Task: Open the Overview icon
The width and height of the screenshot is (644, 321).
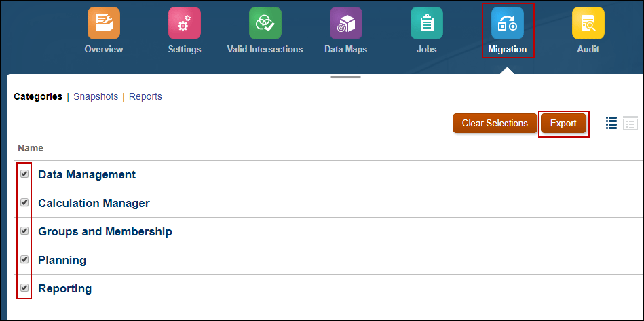Action: (104, 23)
